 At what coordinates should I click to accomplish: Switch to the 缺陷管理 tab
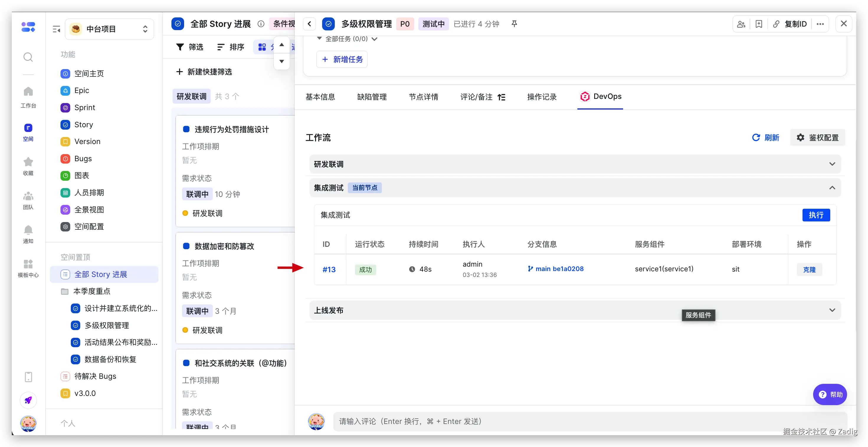pos(372,97)
